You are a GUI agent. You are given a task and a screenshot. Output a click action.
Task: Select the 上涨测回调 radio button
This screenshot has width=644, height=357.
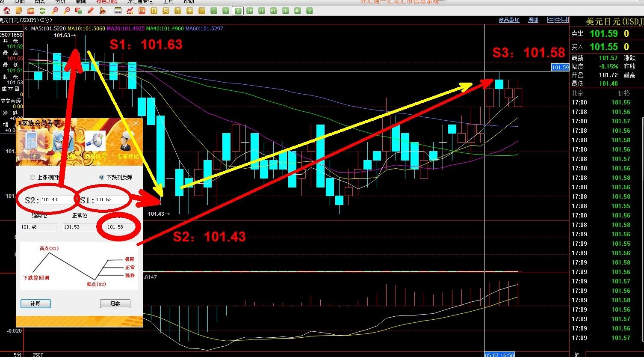pos(32,177)
